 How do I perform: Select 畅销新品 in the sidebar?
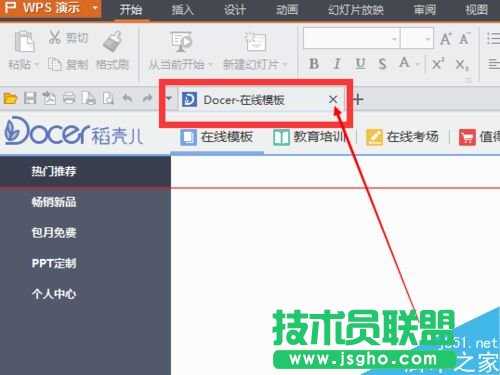85,202
